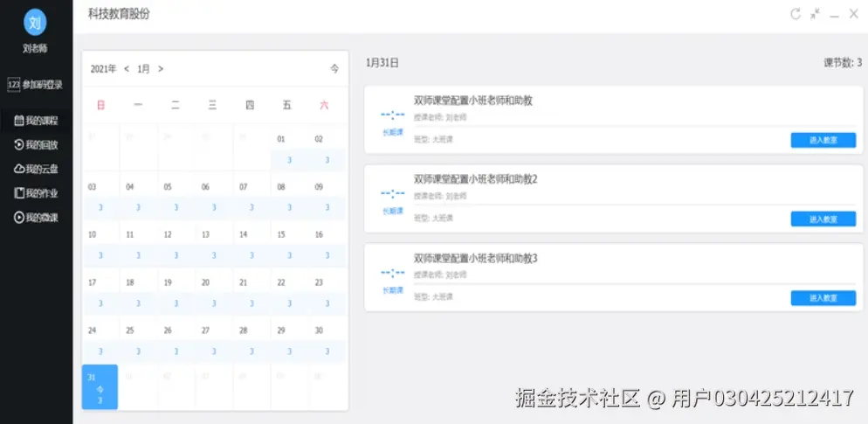Select calendar date 16
Screen dimensions: 868x424
[327, 245]
